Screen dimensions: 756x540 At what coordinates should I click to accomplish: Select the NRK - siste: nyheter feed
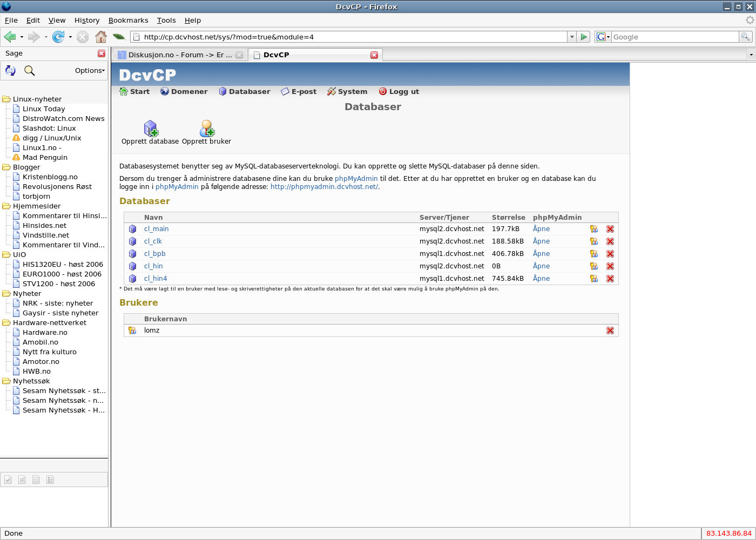click(58, 303)
